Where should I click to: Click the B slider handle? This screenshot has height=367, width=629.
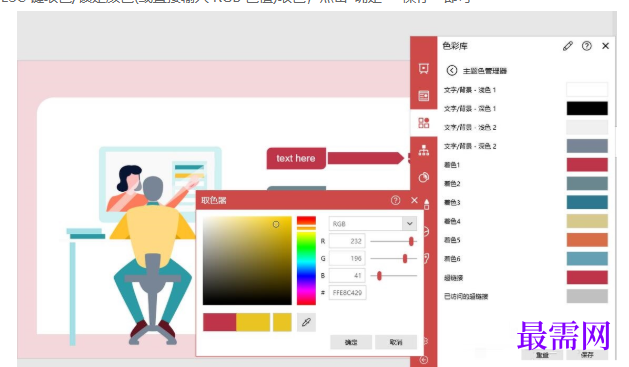(379, 276)
